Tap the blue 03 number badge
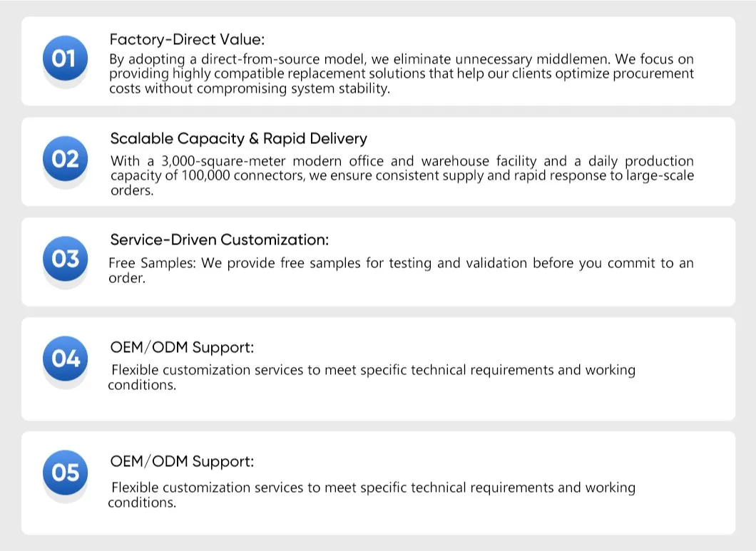Screen dimensions: 756x551 pyautogui.click(x=65, y=258)
